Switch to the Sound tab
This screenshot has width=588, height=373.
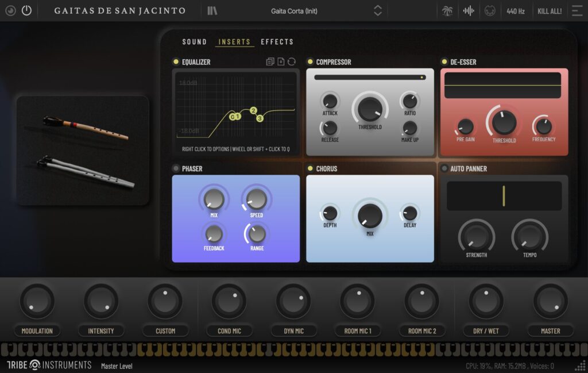tap(194, 41)
